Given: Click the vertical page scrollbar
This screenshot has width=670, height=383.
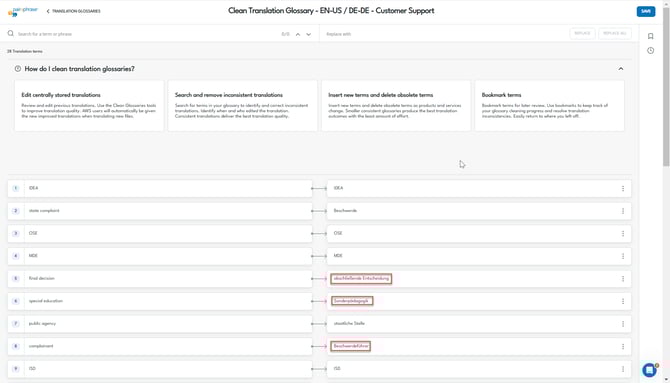Looking at the screenshot, I should (666, 87).
